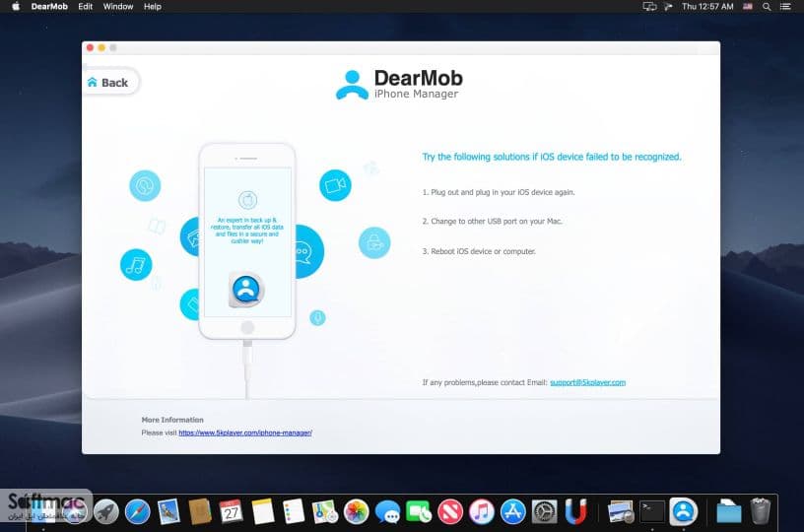Click the US flag input source icon

click(x=748, y=7)
